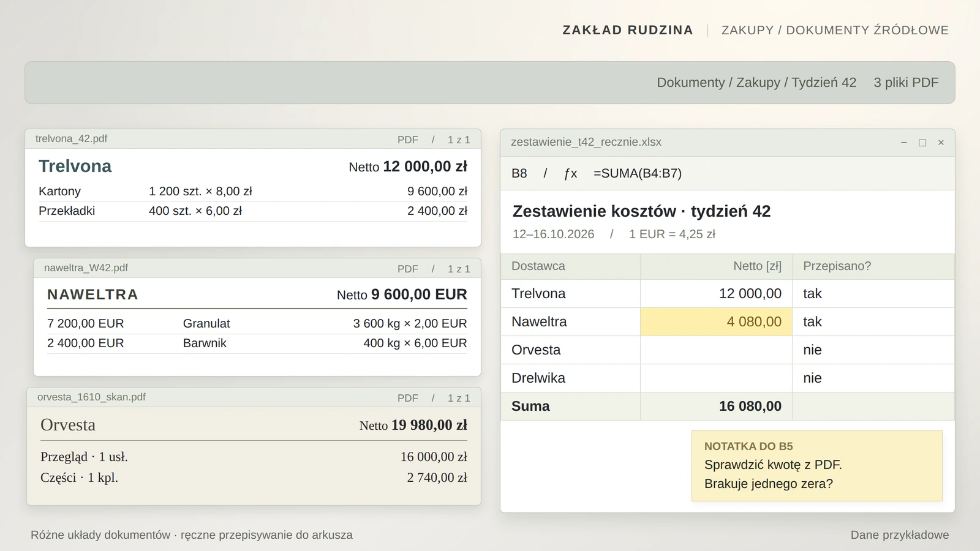Open the NOTATKA DO B5 note
The image size is (980, 551).
(817, 466)
